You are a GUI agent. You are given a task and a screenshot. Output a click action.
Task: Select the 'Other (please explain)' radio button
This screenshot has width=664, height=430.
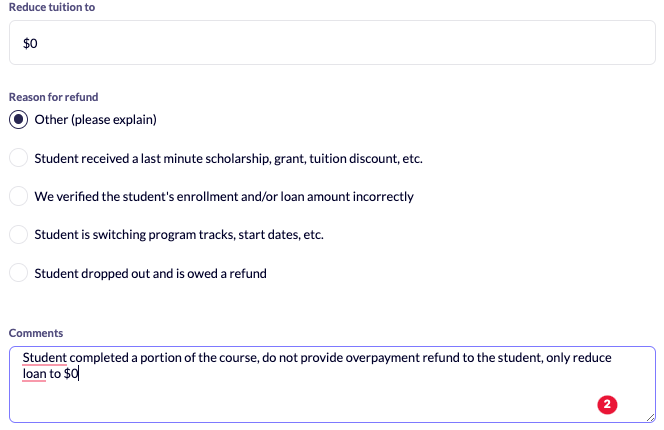coord(19,119)
